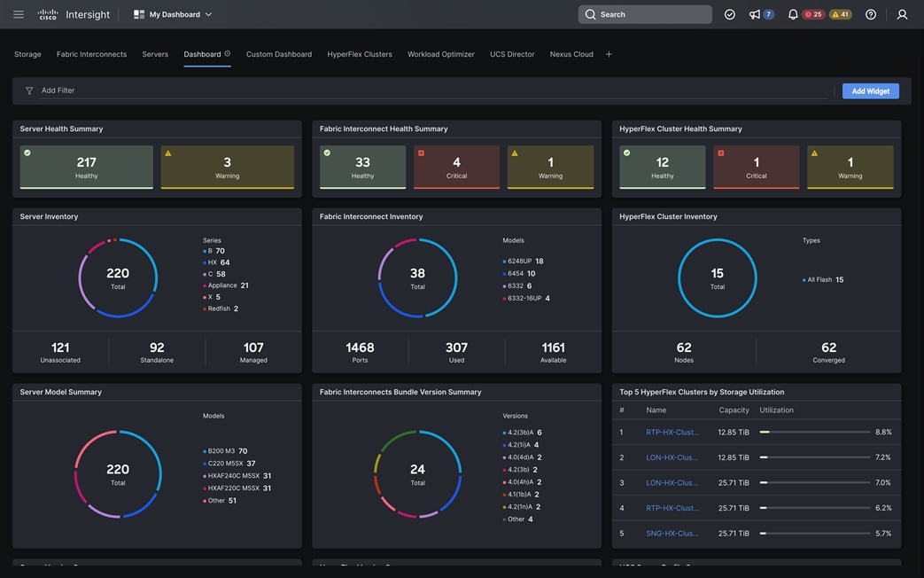924x578 pixels.
Task: Switch to the Storage tab
Action: pos(27,54)
